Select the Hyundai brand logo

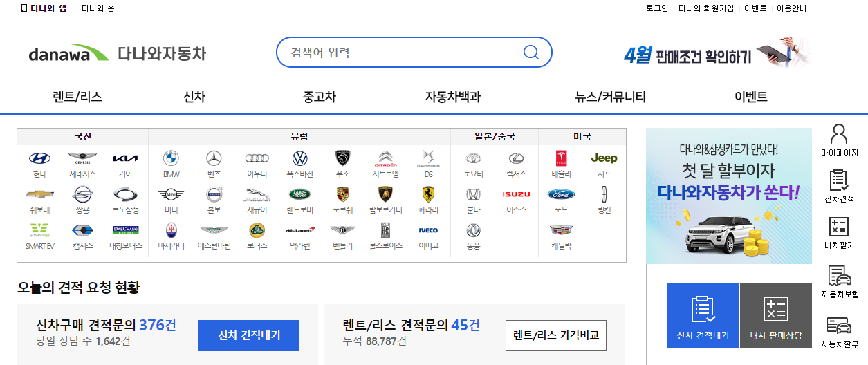pyautogui.click(x=40, y=158)
